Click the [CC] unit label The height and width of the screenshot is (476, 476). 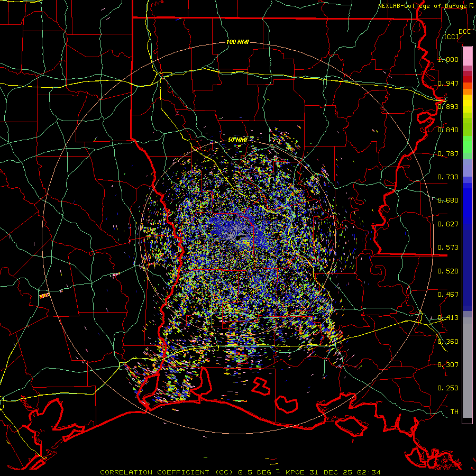[x=452, y=37]
